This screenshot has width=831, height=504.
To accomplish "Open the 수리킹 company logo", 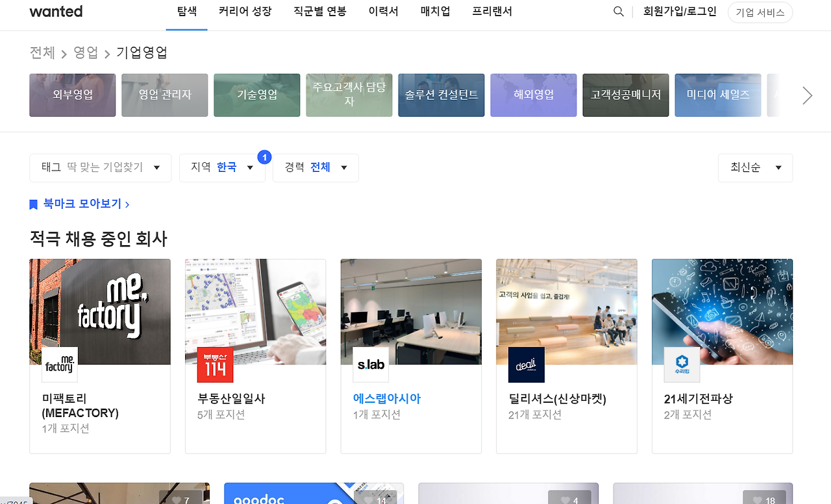I will [682, 365].
